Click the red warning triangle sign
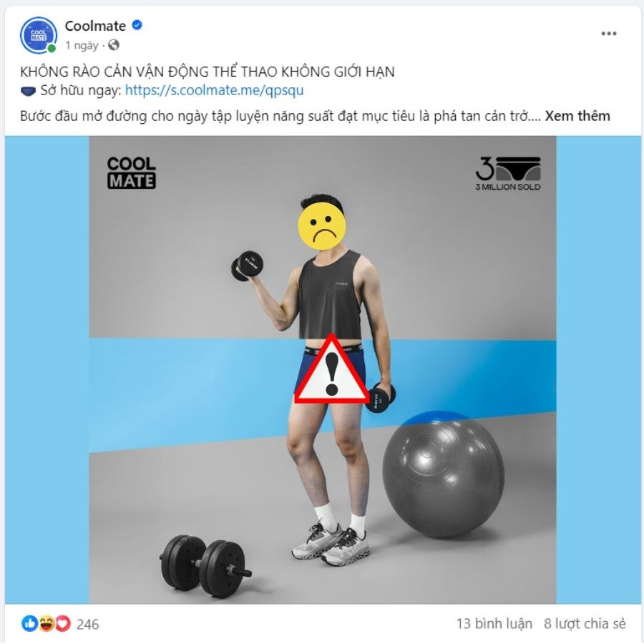Image resolution: width=644 pixels, height=644 pixels. click(x=332, y=369)
